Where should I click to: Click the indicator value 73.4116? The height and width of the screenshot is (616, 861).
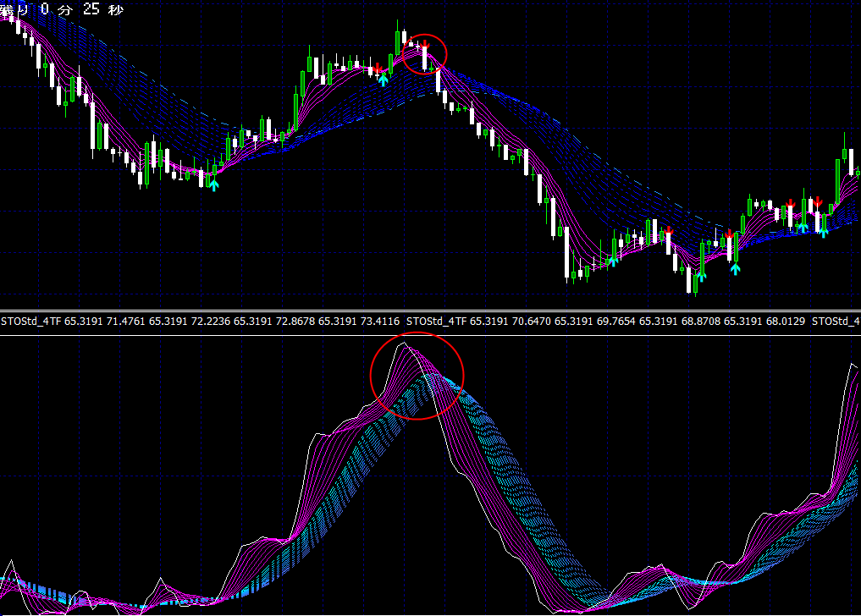tap(380, 322)
